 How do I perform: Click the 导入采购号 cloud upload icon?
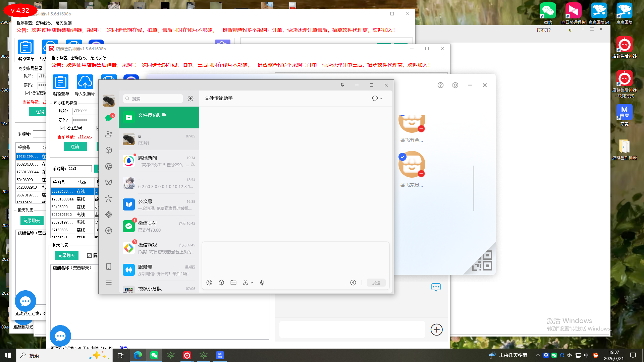85,85
